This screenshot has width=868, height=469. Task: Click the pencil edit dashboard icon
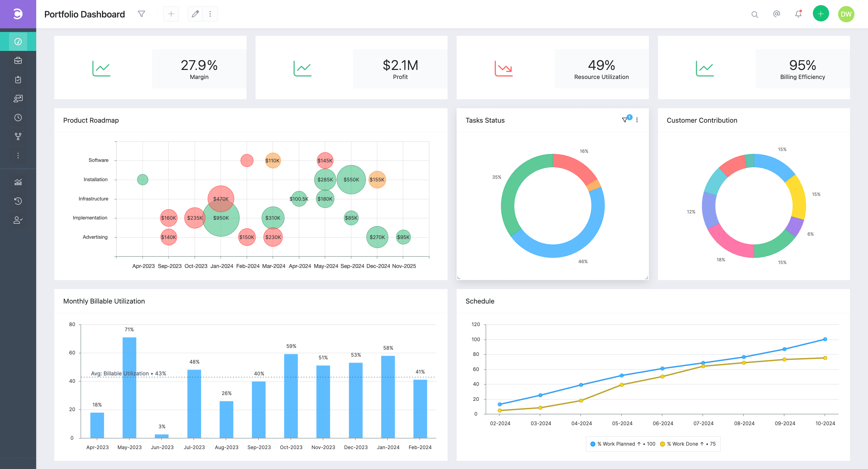coord(195,14)
